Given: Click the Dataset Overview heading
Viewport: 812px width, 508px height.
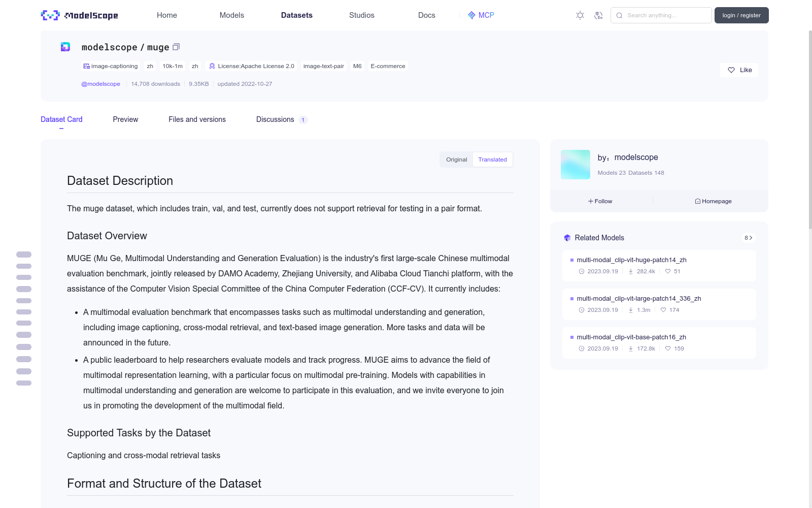Looking at the screenshot, I should point(107,236).
